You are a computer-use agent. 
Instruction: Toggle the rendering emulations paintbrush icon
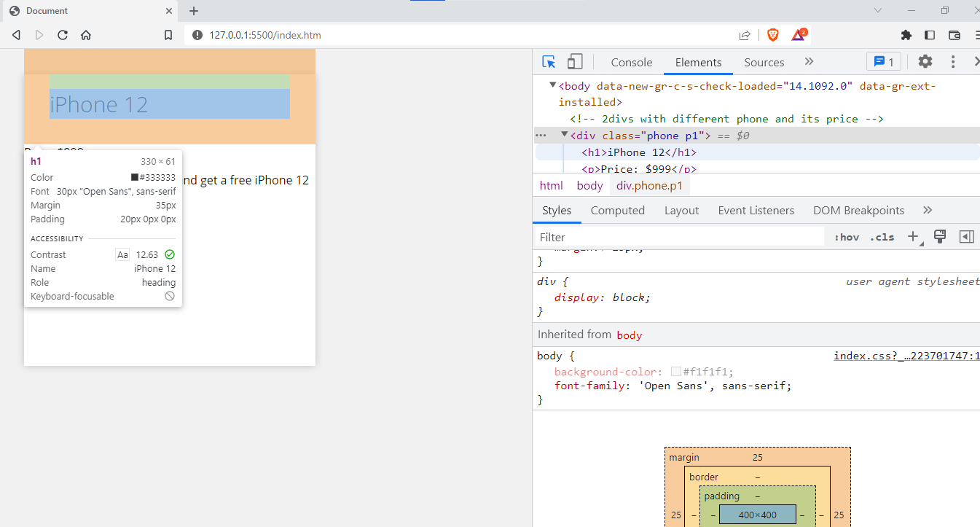coord(940,237)
